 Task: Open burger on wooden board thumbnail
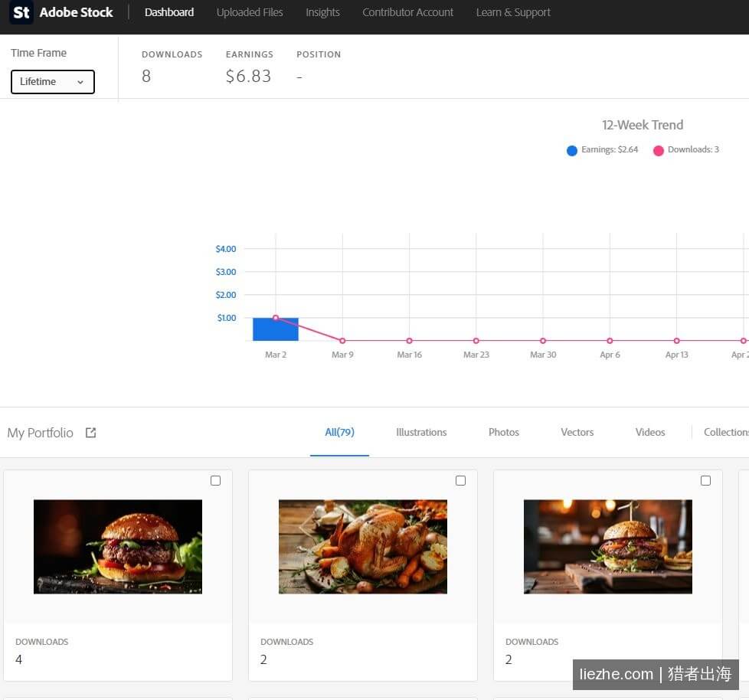[608, 547]
